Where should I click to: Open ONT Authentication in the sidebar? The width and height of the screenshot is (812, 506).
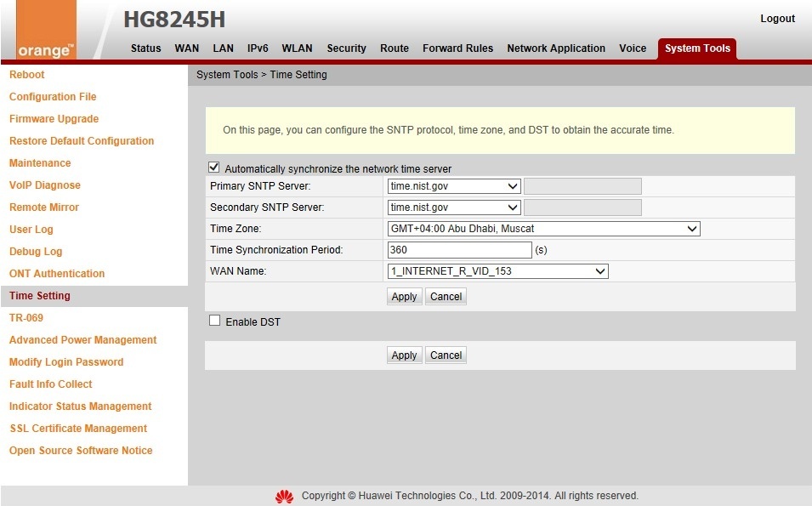tap(57, 274)
